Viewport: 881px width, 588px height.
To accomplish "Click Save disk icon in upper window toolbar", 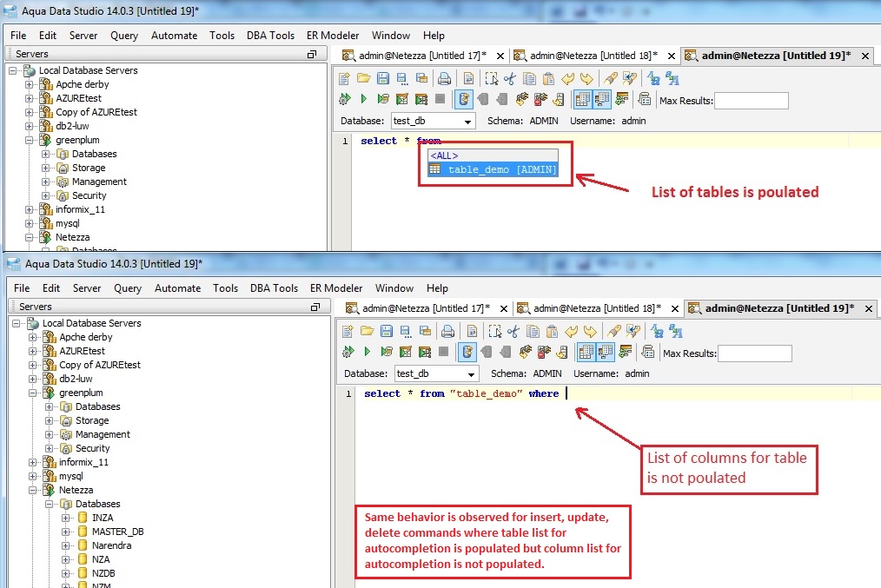I will click(383, 79).
